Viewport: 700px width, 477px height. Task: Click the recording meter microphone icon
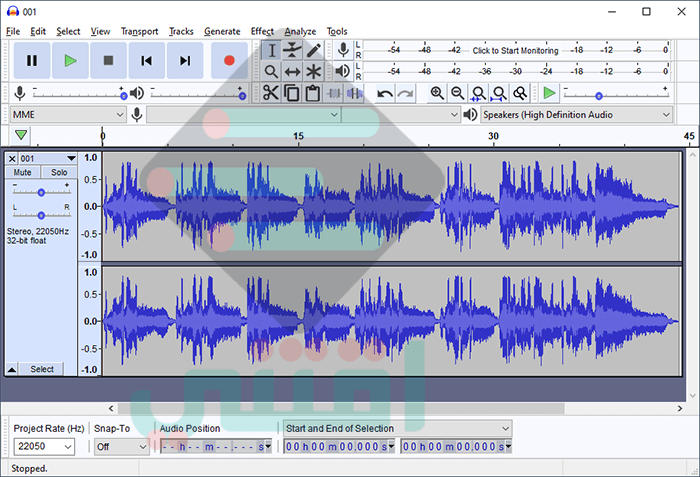tap(343, 50)
